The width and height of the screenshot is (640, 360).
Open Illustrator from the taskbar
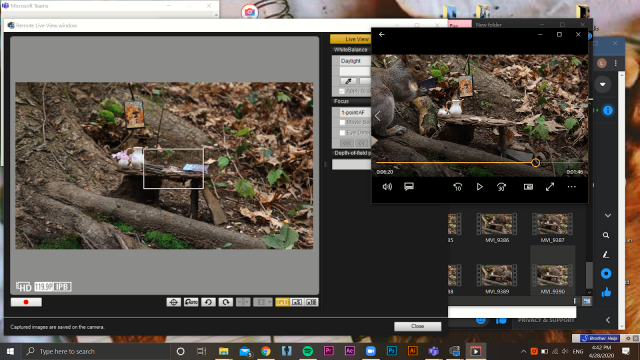click(413, 351)
